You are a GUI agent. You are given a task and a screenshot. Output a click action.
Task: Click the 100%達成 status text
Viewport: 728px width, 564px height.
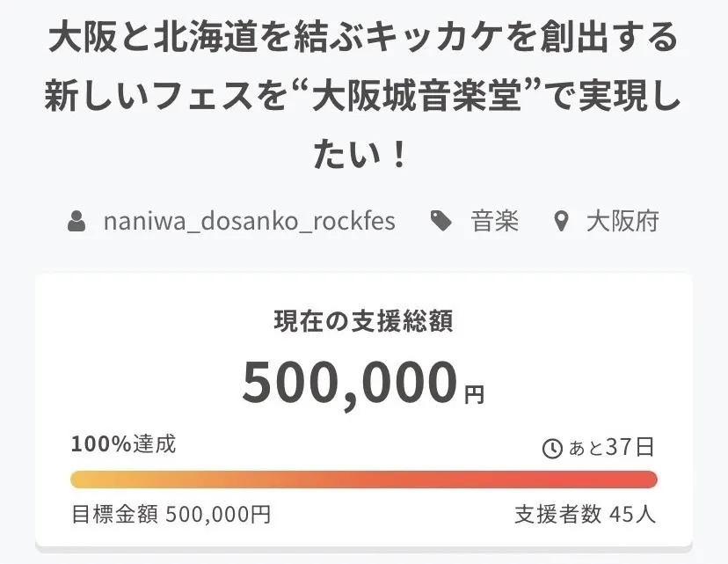[123, 444]
